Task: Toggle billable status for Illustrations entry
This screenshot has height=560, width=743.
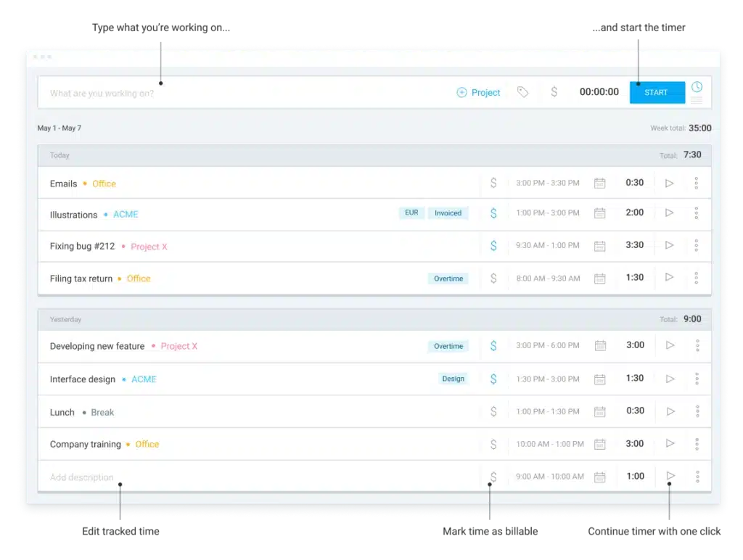Action: (x=493, y=213)
